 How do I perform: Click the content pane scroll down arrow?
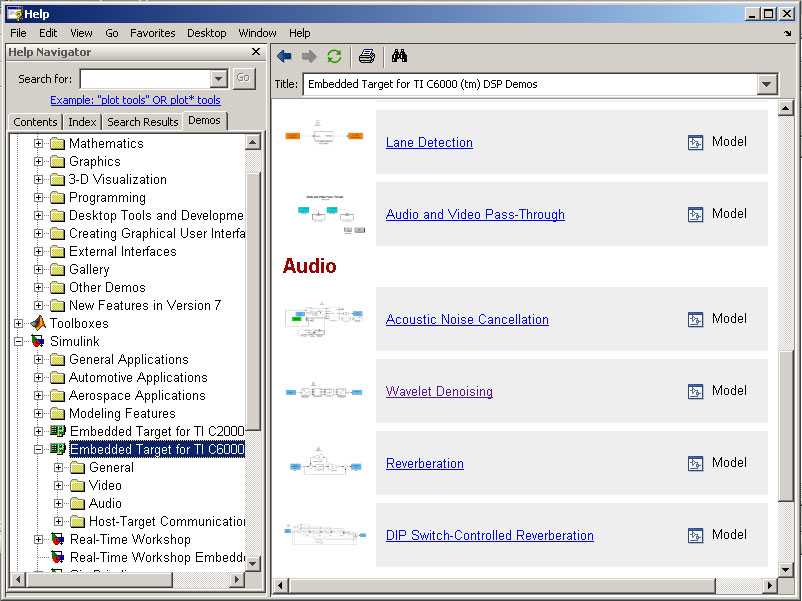click(x=786, y=569)
